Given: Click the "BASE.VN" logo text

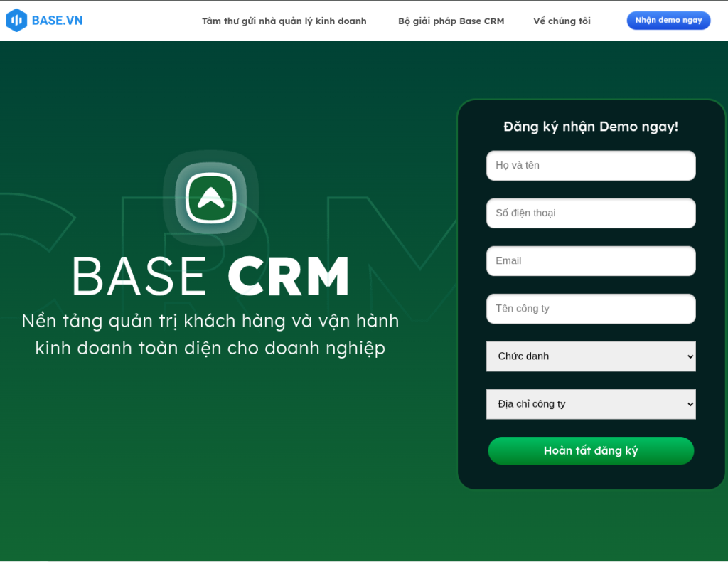Looking at the screenshot, I should pyautogui.click(x=57, y=21).
